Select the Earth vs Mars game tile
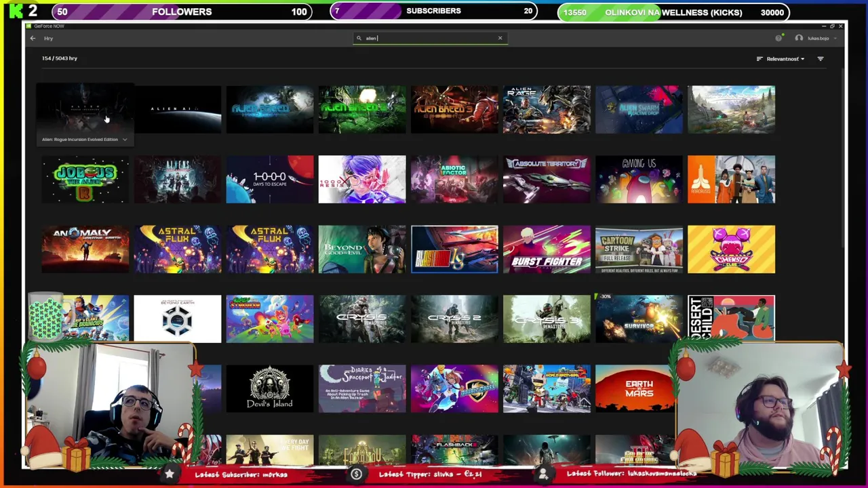The height and width of the screenshot is (488, 868). point(636,389)
